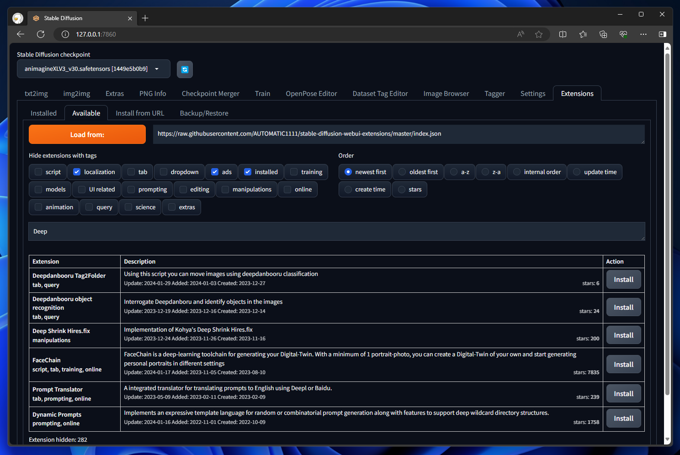
Task: Toggle the prompting tag checkbox
Action: tap(131, 190)
